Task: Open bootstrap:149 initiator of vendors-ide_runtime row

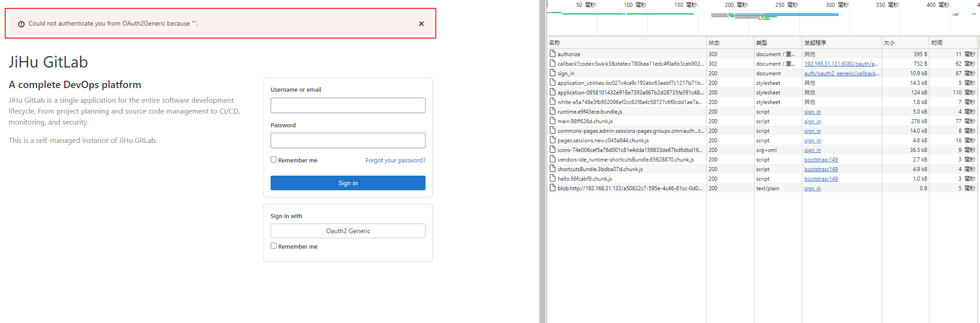Action: [821, 160]
